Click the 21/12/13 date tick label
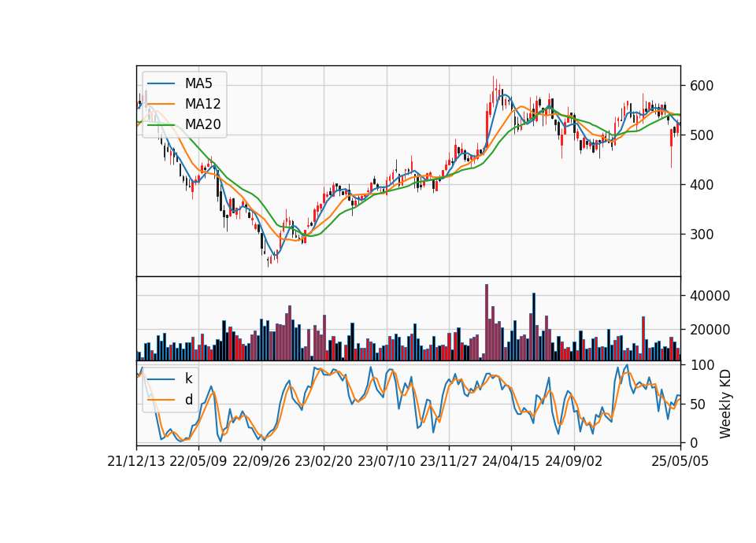The width and height of the screenshot is (756, 543). (x=136, y=461)
